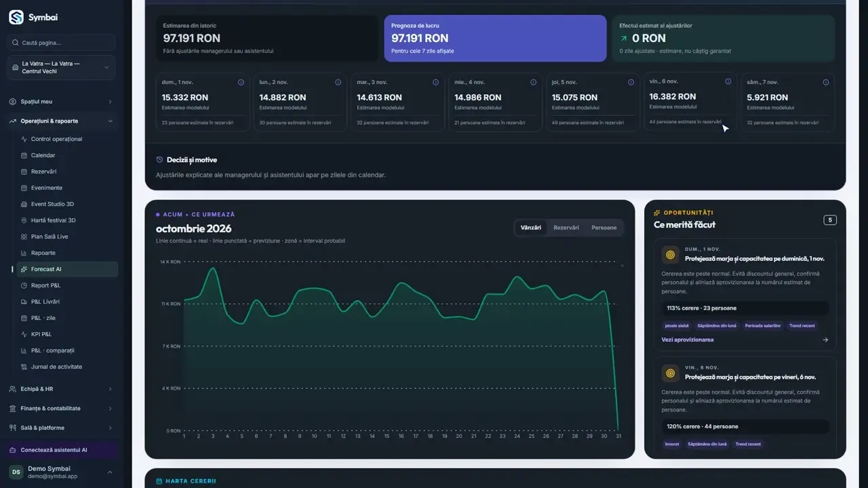
Task: Click the Forecast AI sparkle icon
Action: [x=24, y=269]
